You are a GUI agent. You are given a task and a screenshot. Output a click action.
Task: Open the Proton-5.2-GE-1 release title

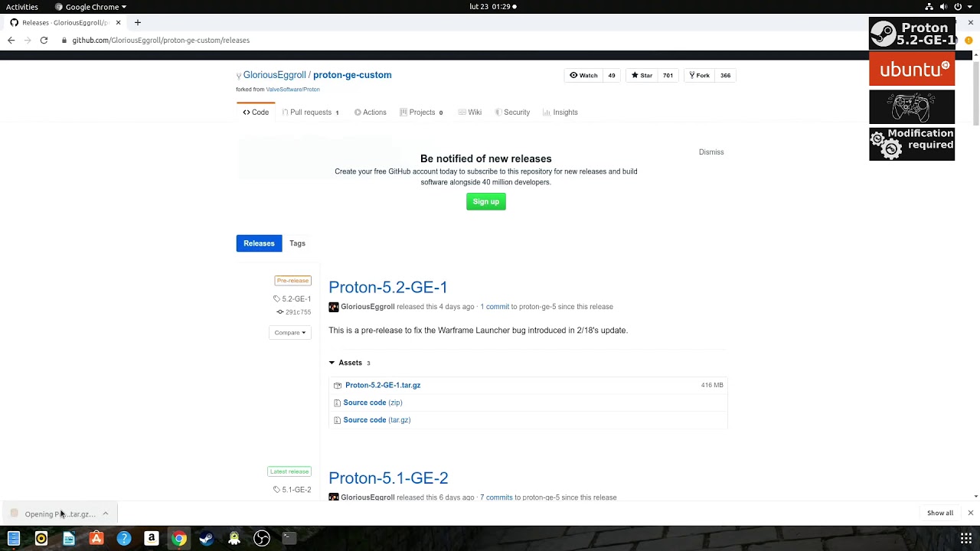[x=388, y=287]
